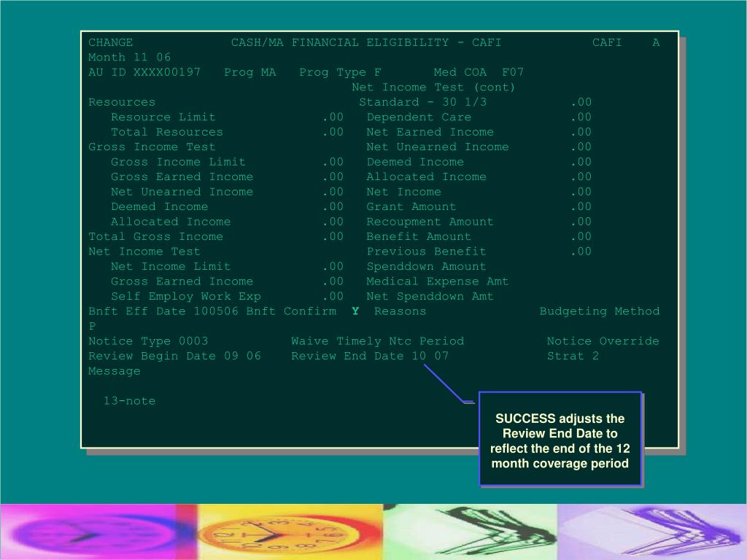The image size is (747, 560).
Task: Click the 13-note message line
Action: [129, 401]
